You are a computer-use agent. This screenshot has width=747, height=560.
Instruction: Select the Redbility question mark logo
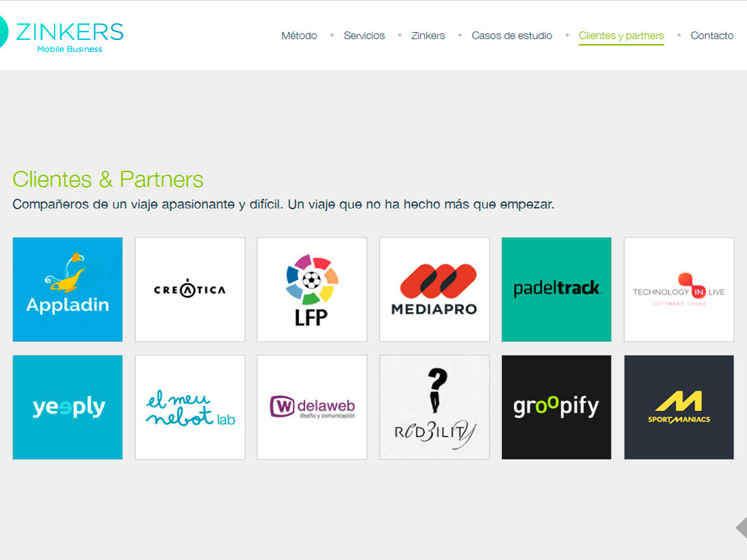[435, 407]
